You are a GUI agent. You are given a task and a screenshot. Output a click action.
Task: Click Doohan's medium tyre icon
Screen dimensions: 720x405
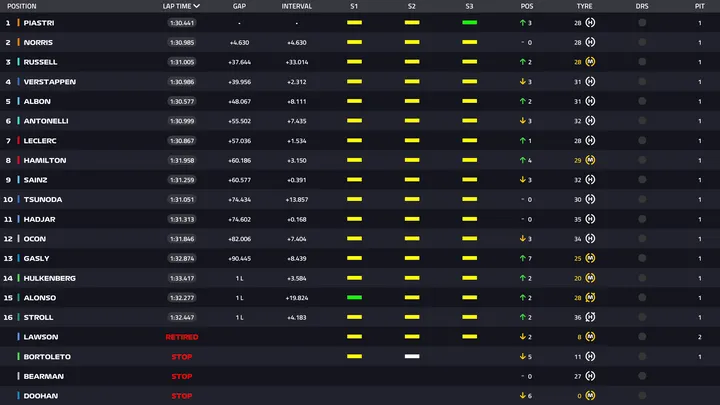[x=590, y=395]
